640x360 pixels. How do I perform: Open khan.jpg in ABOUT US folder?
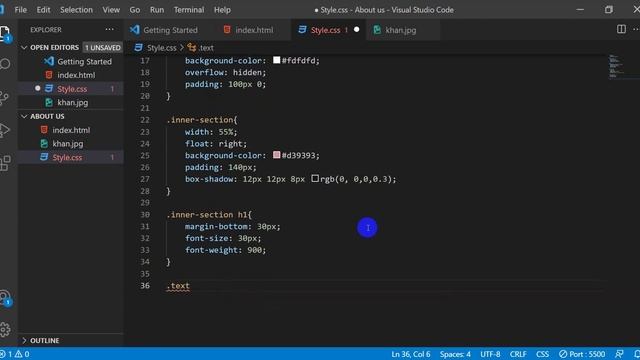pos(68,144)
